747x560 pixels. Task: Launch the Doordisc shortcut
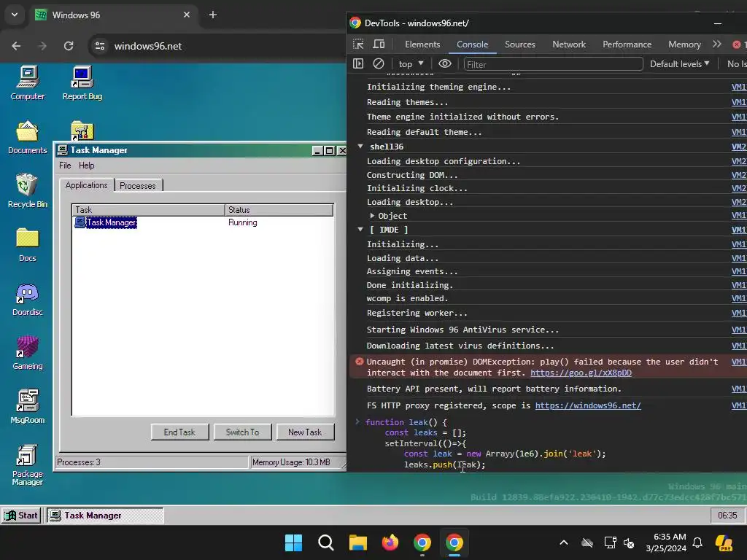27,299
